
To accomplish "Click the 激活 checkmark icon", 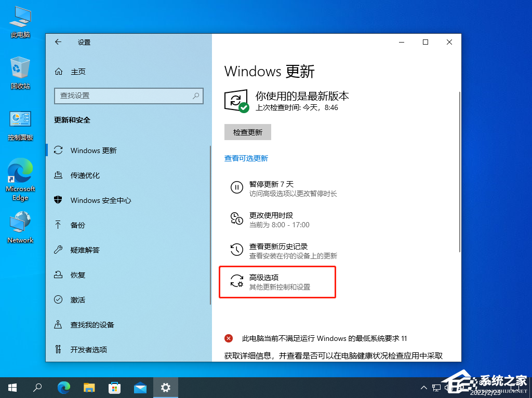I will click(59, 299).
